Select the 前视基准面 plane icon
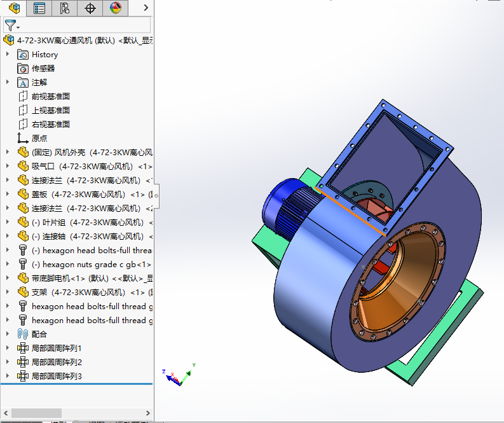The image size is (504, 423). tap(23, 96)
